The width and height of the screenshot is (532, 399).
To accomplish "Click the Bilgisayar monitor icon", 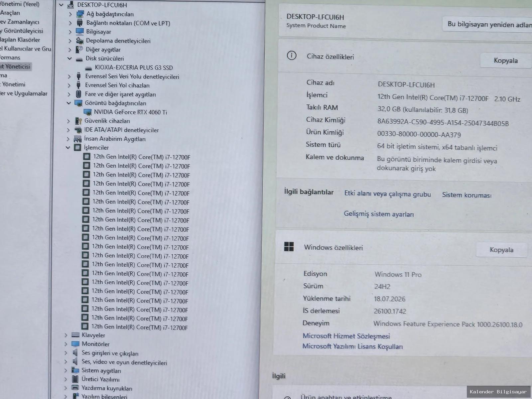I will pos(80,32).
